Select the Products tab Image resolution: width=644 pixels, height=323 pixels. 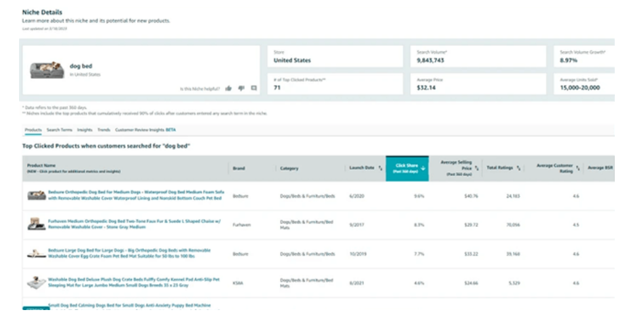(33, 130)
